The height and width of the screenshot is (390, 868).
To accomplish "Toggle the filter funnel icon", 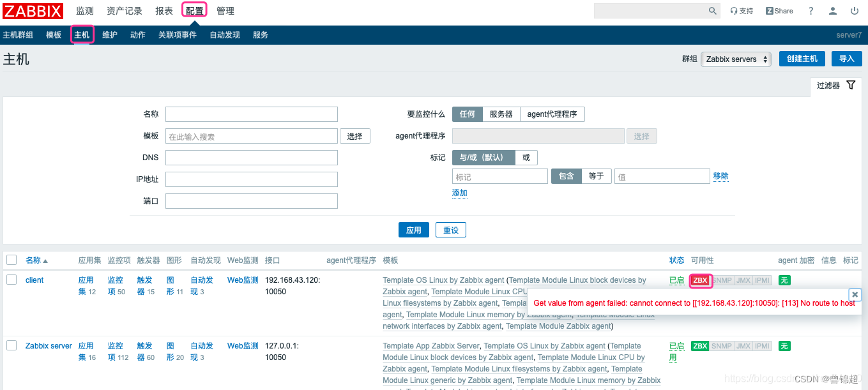I will (x=851, y=85).
